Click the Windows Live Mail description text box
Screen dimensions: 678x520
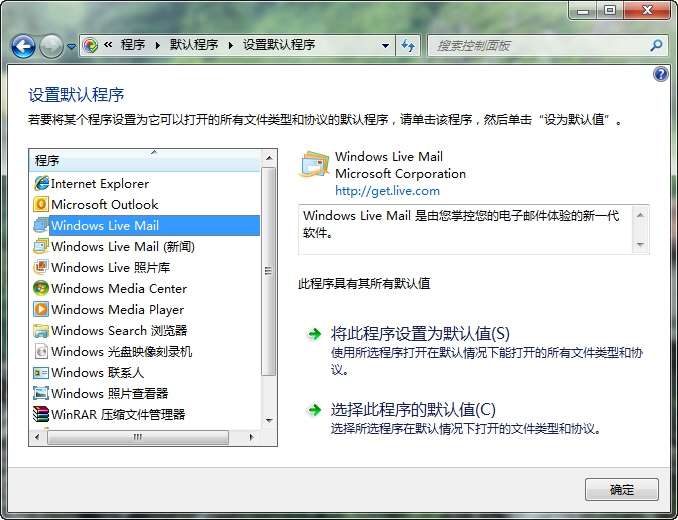[473, 230]
